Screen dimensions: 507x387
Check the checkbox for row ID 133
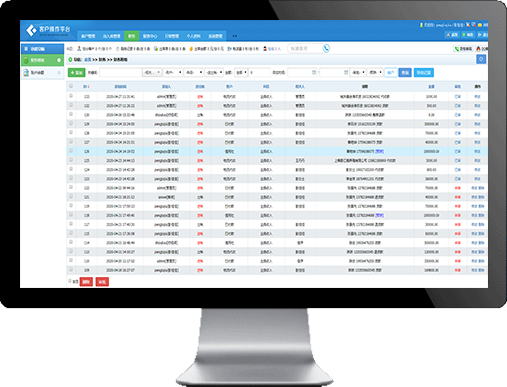tap(71, 96)
